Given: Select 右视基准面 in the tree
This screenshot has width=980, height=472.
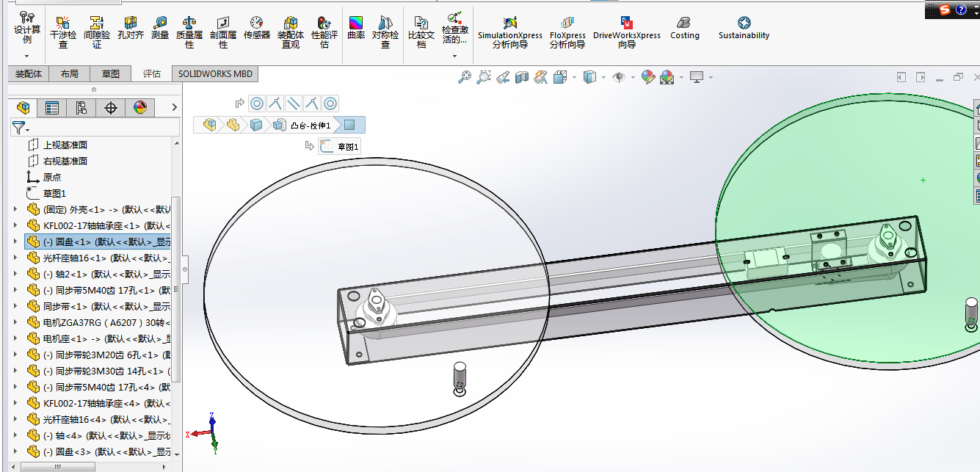Looking at the screenshot, I should pyautogui.click(x=65, y=161).
